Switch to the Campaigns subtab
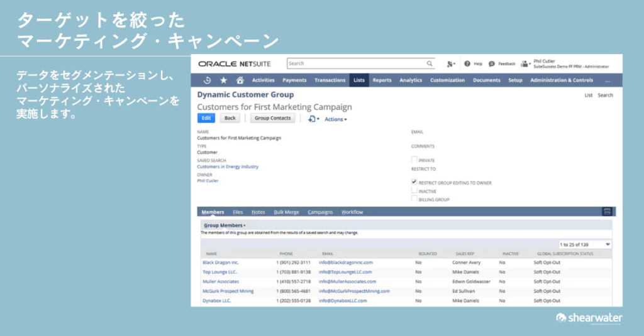644x336 pixels. coord(320,212)
